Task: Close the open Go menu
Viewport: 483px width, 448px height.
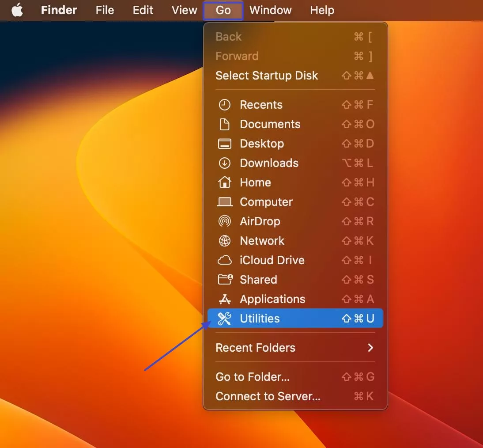Action: (x=223, y=10)
